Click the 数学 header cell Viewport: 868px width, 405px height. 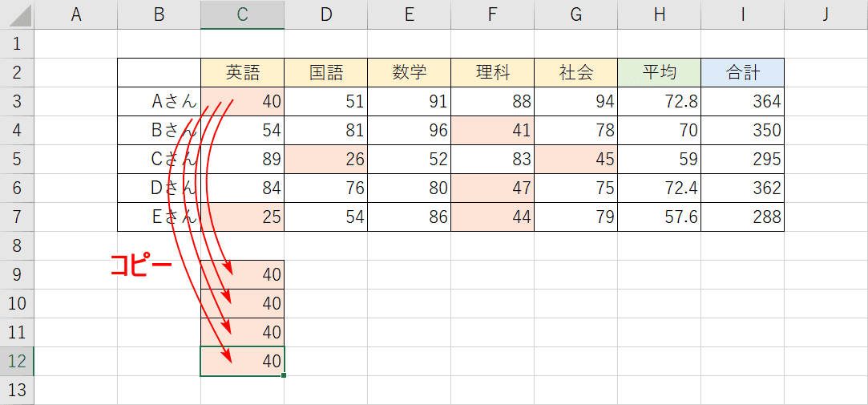(x=409, y=72)
